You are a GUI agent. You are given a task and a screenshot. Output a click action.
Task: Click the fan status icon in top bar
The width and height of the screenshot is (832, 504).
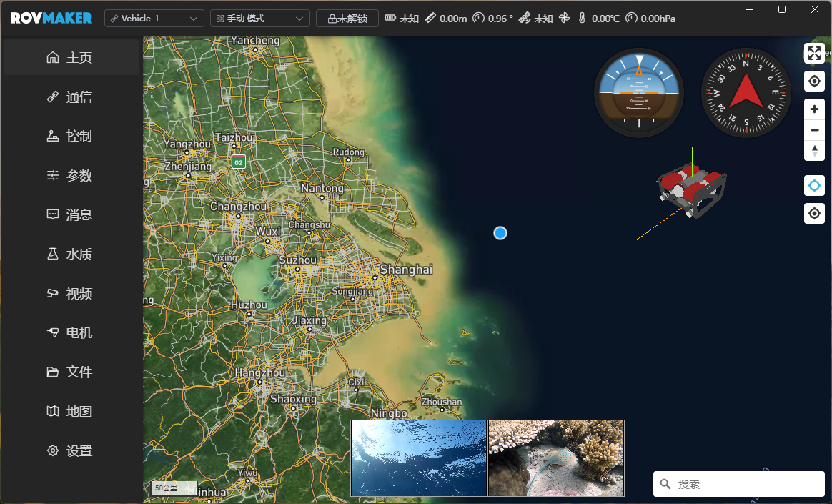[x=564, y=18]
